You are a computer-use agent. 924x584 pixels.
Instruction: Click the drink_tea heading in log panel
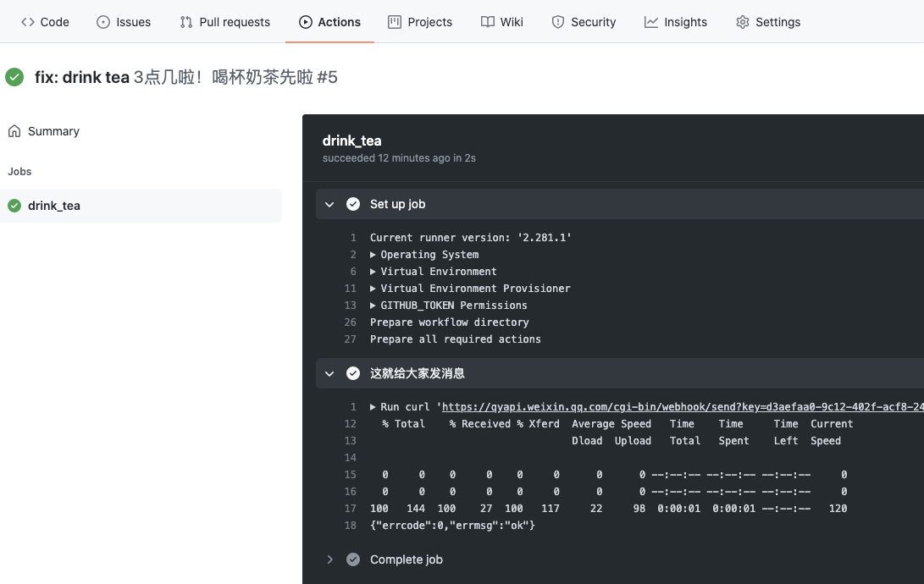tap(351, 140)
